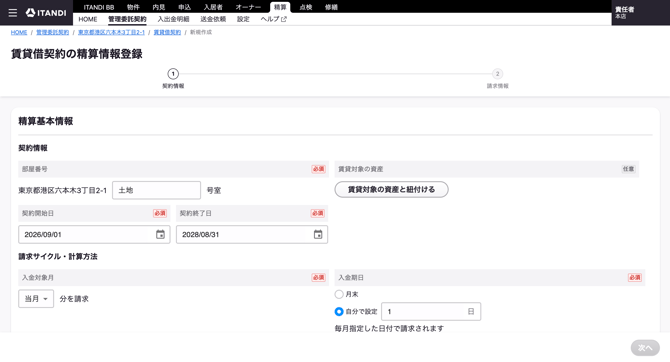The height and width of the screenshot is (362, 670).
Task: Open 設定 sub navigation item
Action: (x=243, y=19)
